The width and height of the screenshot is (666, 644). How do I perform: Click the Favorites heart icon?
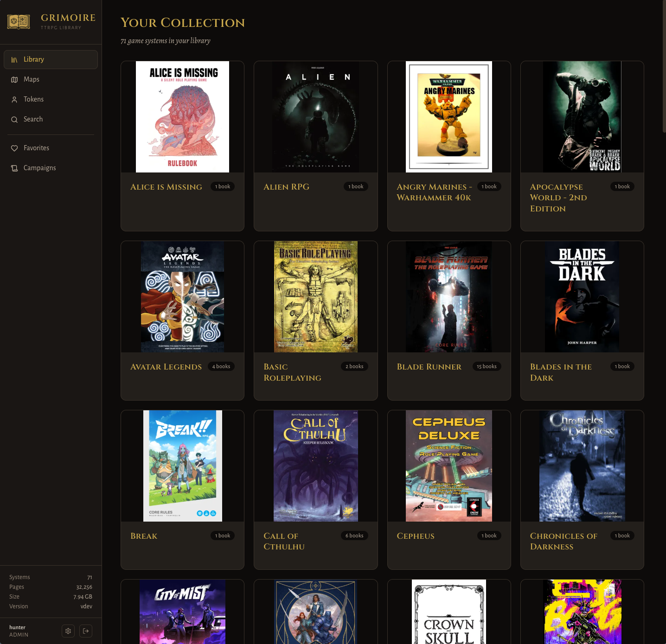pos(14,148)
